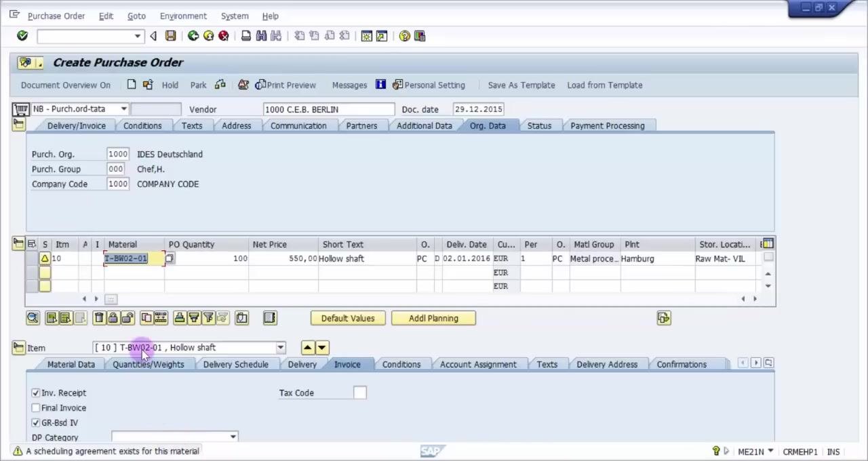
Task: Collapse the header section expander
Action: point(18,125)
